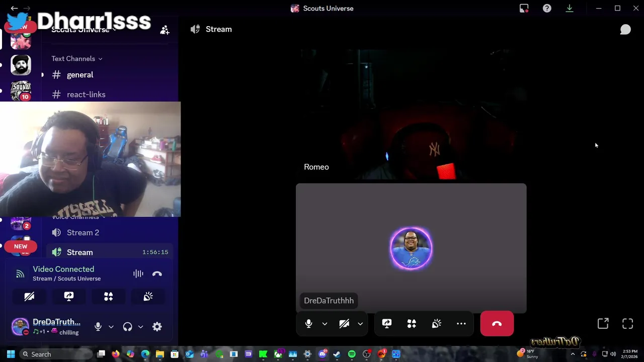This screenshot has width=644, height=362.
Task: Share screen from the sidebar panel
Action: [69, 297]
